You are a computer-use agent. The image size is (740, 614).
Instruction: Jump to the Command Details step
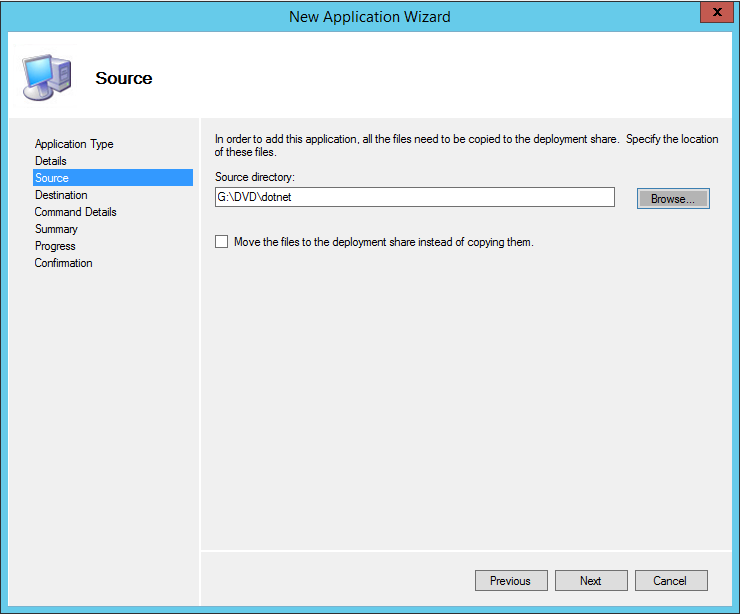click(x=76, y=212)
